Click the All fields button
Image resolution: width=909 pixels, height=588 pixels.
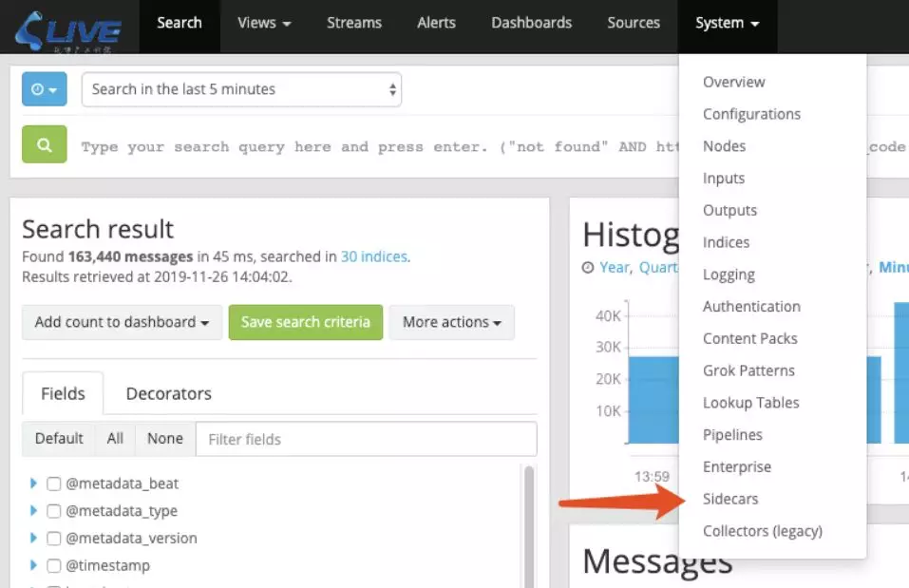(115, 439)
